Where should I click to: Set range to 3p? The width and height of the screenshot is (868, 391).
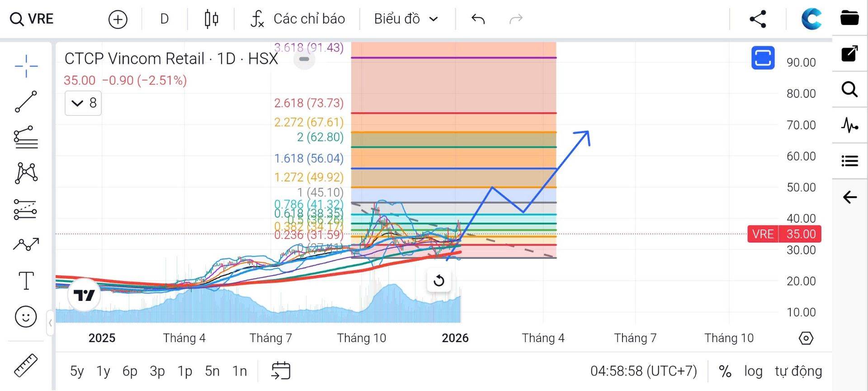pyautogui.click(x=157, y=372)
